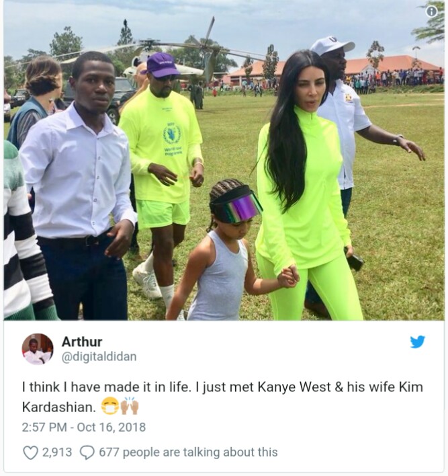Click the phrase "I think I have made it"
Image resolution: width=448 pixels, height=476 pixels.
(81, 387)
